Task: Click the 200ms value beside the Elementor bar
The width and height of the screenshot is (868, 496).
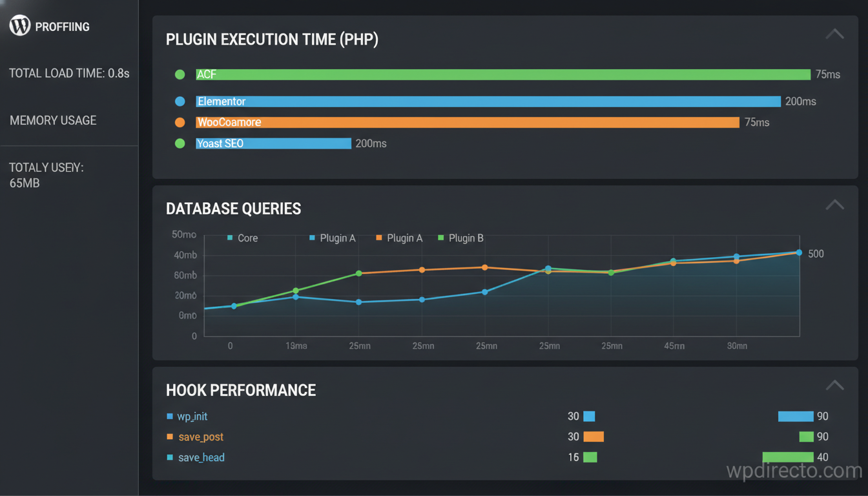Action: 801,101
